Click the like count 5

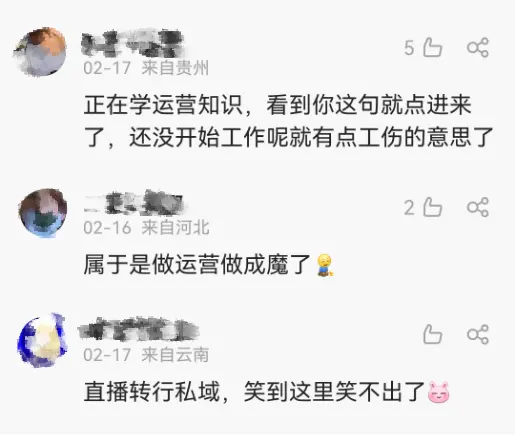409,48
